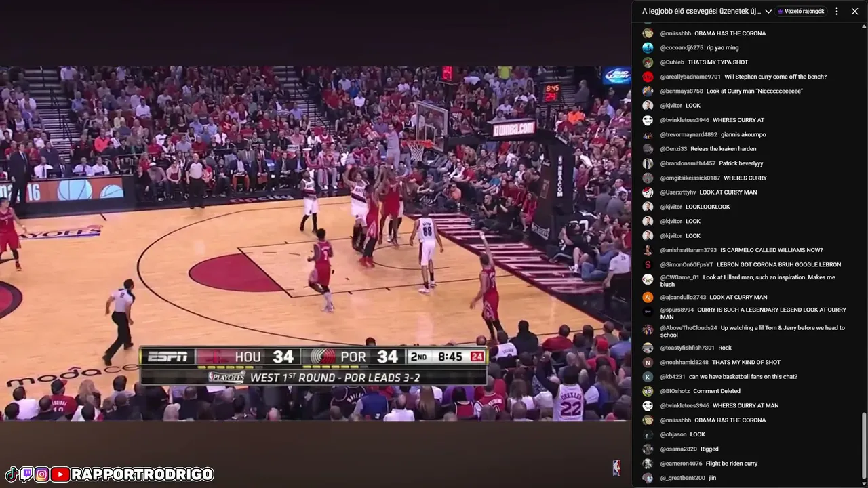Image resolution: width=868 pixels, height=488 pixels.
Task: Click the username @cameron4076
Action: (x=682, y=464)
